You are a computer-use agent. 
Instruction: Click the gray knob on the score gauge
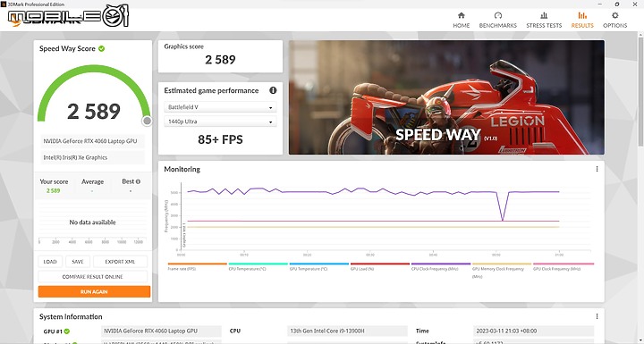147,121
